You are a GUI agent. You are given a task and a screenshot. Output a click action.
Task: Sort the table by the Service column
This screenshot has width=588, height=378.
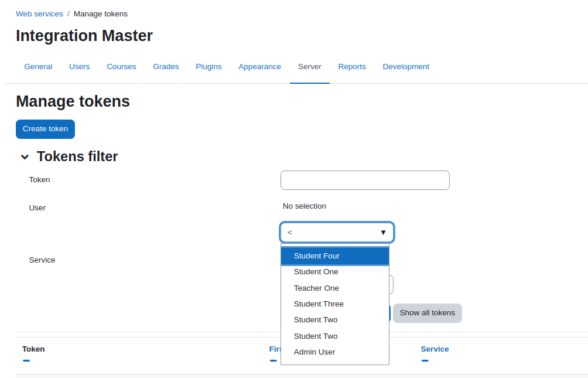click(x=435, y=349)
